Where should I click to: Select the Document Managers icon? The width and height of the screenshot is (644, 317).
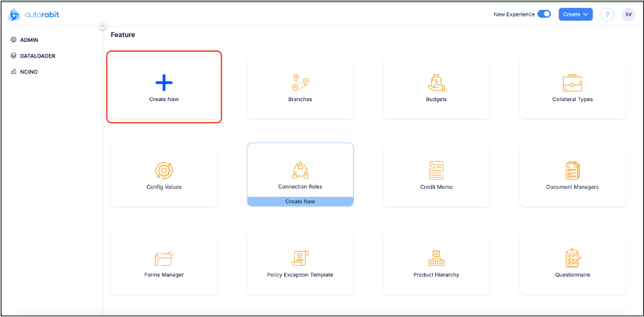572,171
